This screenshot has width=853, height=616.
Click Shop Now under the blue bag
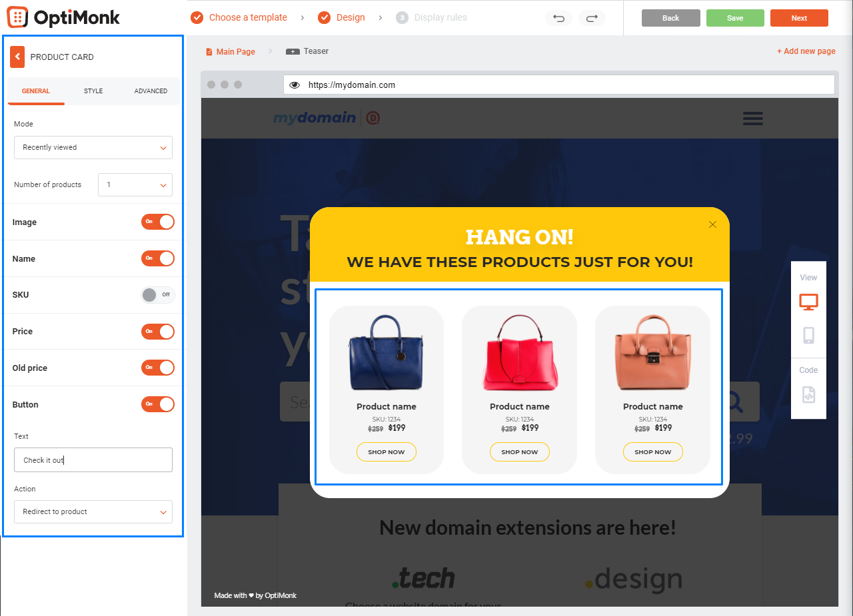[x=387, y=452]
